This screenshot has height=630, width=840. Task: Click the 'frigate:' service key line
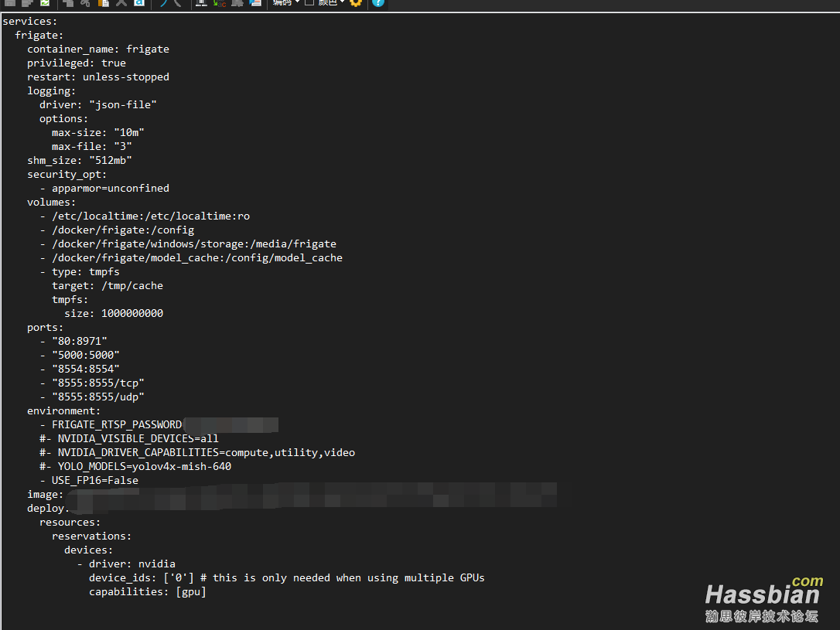tap(39, 36)
